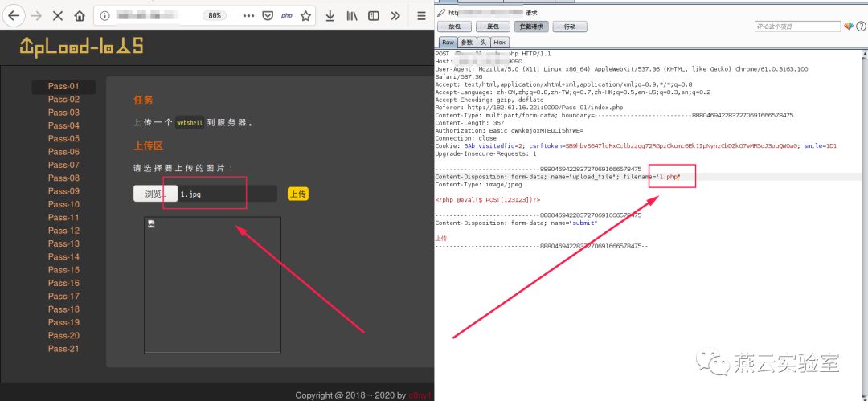This screenshot has width=868, height=401.
Task: Switch to the Raw tab
Action: point(448,42)
